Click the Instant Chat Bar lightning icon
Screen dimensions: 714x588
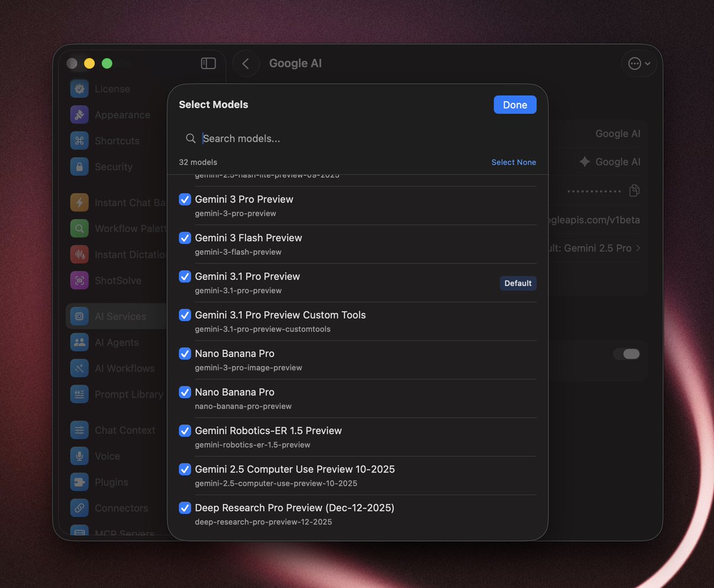coord(79,203)
